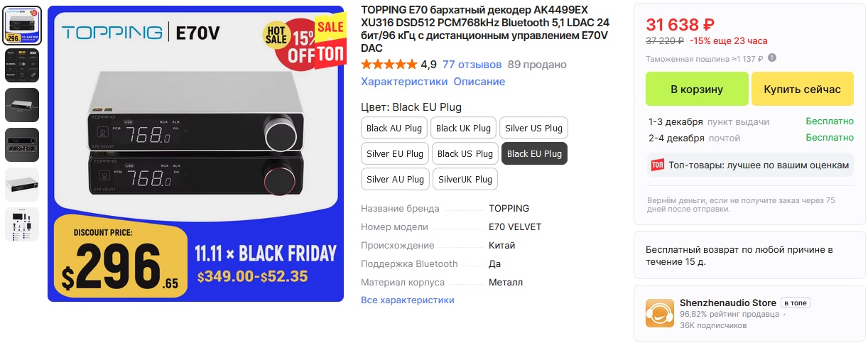Viewport: 868px width, 343px height.
Task: Add item with В корзину button
Action: tap(696, 89)
